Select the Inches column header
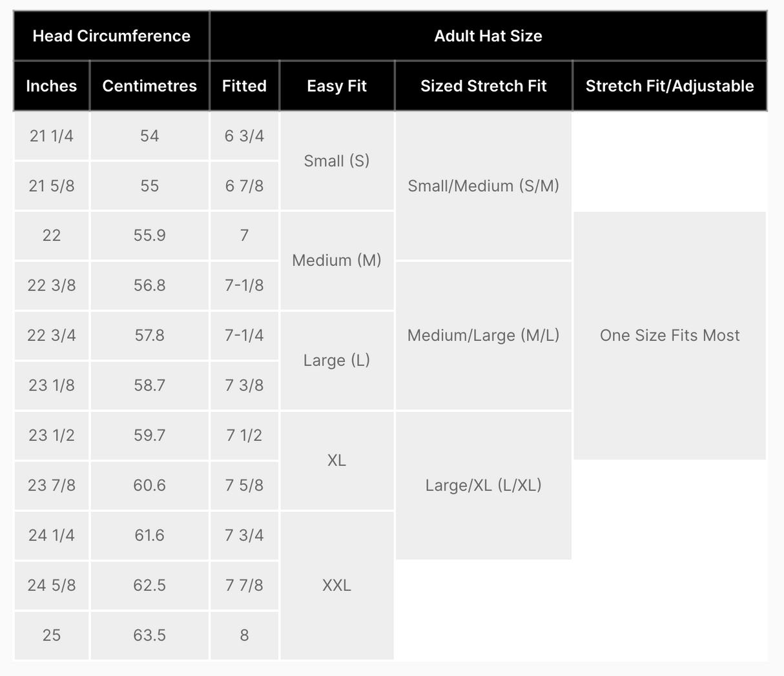The image size is (784, 676). click(52, 86)
